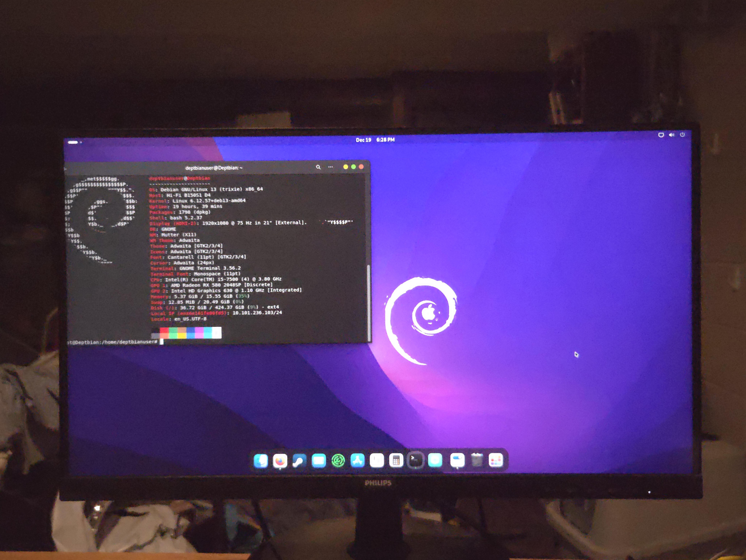Launch the Calculator from the dock
This screenshot has width=746, height=560.
(396, 460)
